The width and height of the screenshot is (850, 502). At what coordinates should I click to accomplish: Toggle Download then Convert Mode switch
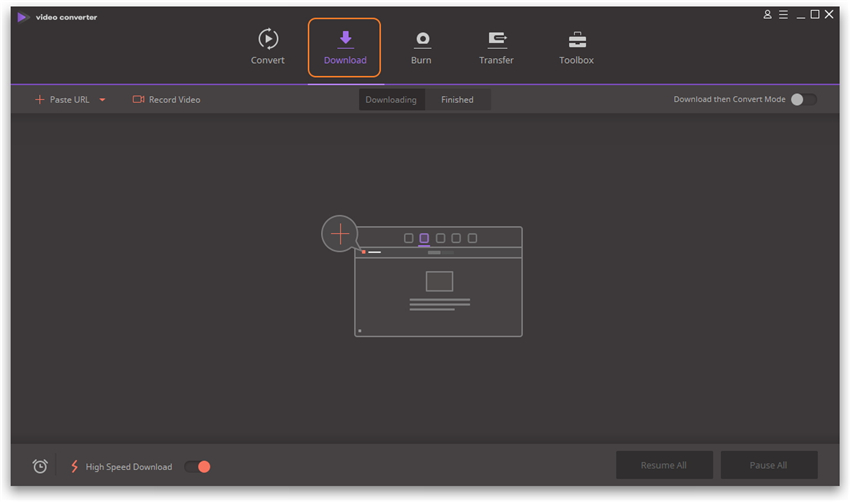[x=803, y=99]
